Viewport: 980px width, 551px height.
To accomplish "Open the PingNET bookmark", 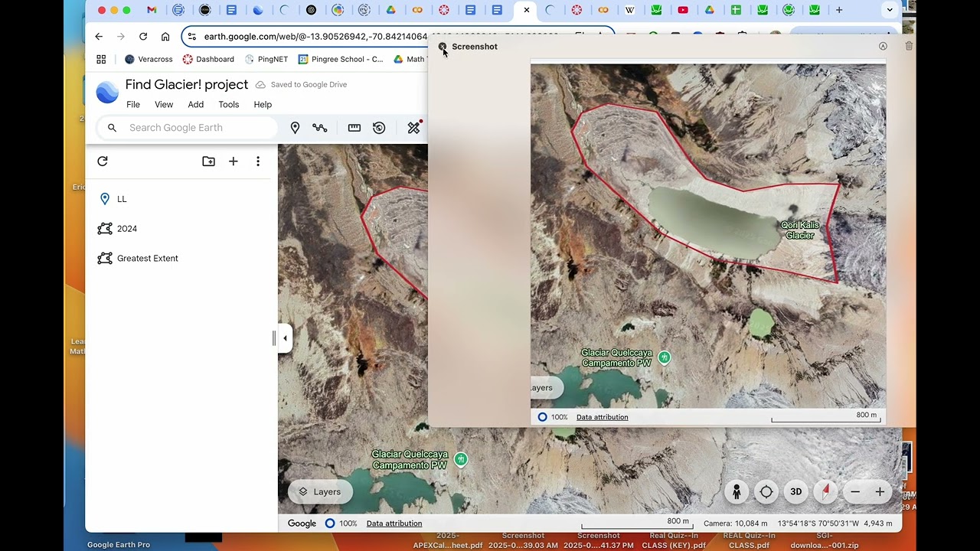I will 266,59.
